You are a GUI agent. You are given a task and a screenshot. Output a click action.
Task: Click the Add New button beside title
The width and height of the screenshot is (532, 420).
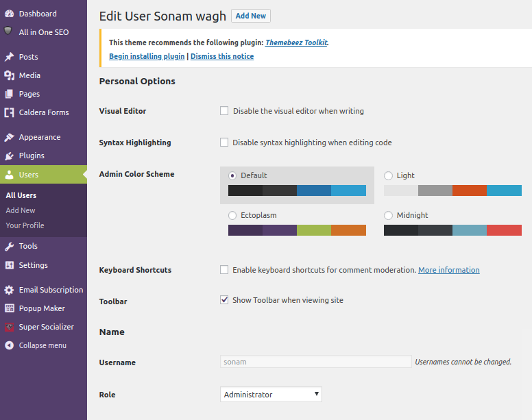tap(251, 16)
